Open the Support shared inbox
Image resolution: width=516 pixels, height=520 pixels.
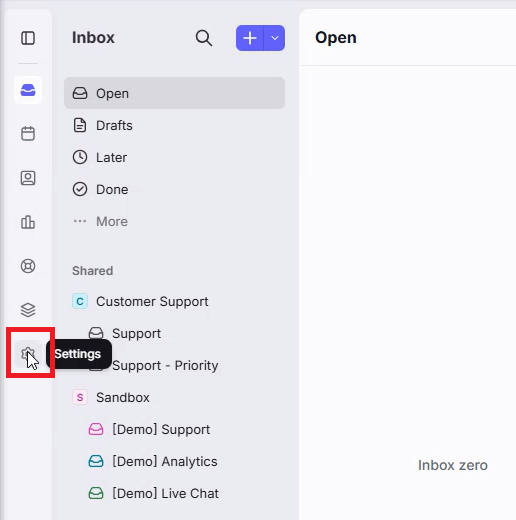pos(174,333)
